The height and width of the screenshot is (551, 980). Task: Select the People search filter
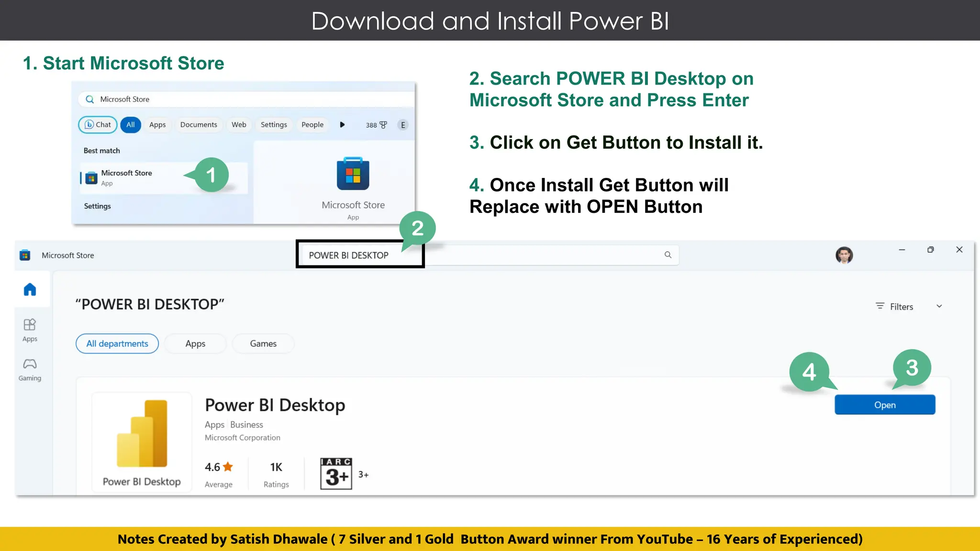(x=312, y=125)
